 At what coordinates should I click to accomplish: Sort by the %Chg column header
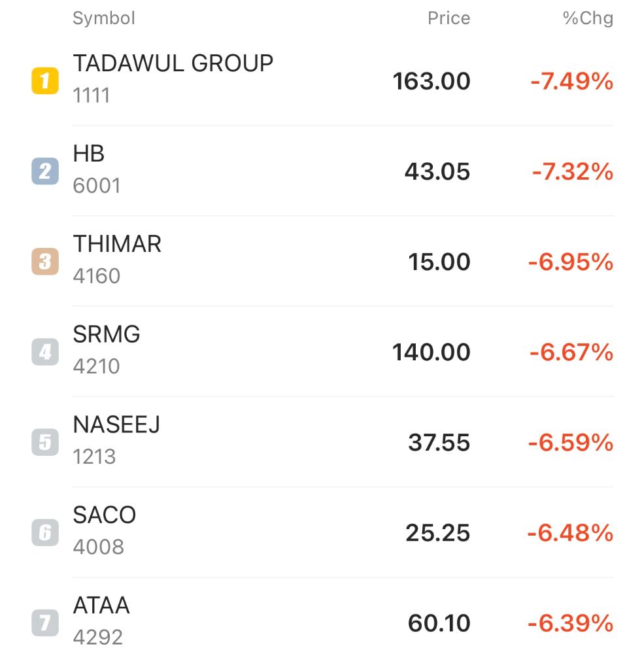pos(588,18)
